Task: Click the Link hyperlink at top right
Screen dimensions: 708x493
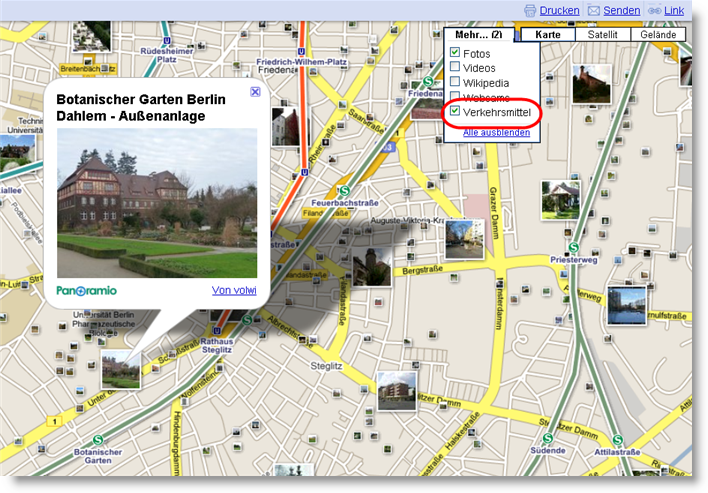Action: tap(674, 10)
